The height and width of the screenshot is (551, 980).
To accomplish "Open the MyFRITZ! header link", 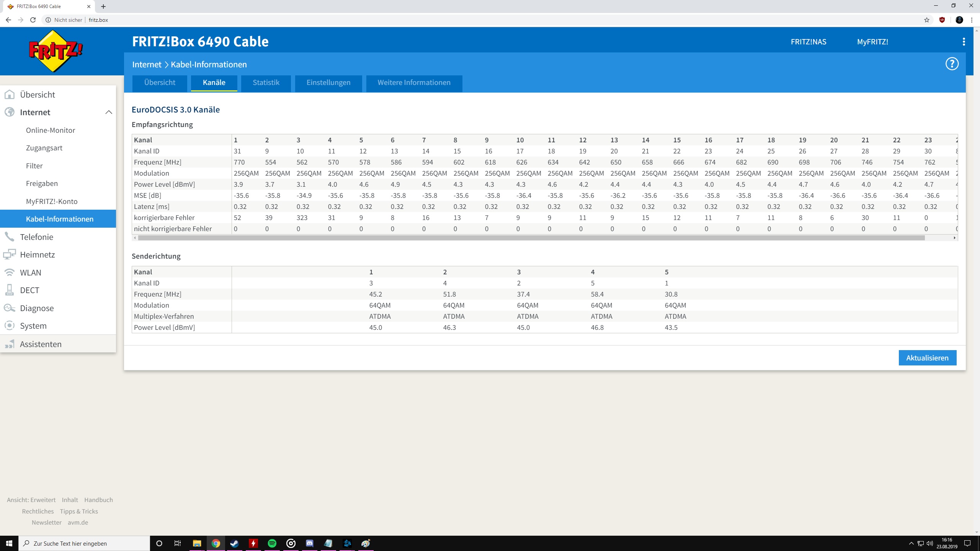I will pyautogui.click(x=872, y=42).
